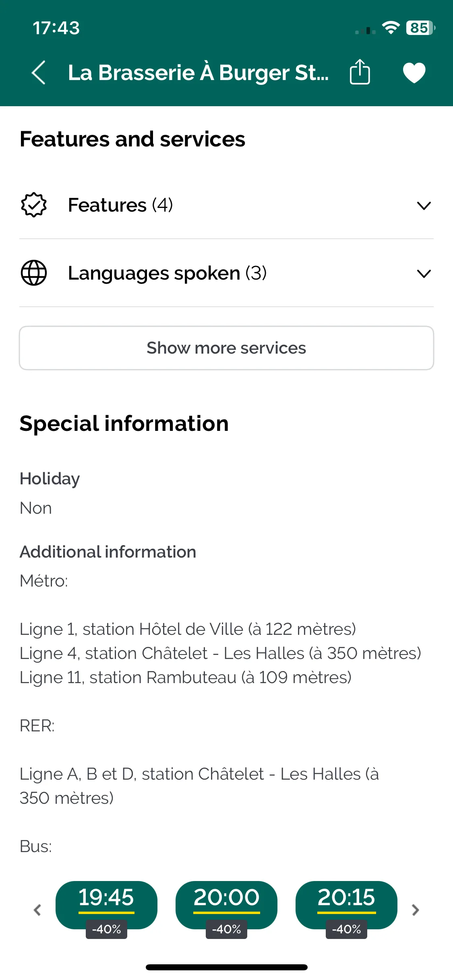Tap the Wi-Fi status icon

[x=391, y=27]
